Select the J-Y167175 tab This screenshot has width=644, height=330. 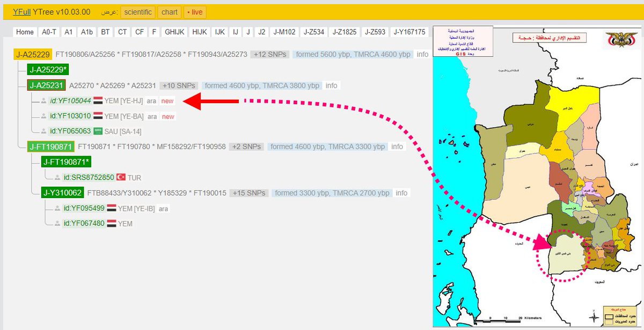pyautogui.click(x=409, y=32)
